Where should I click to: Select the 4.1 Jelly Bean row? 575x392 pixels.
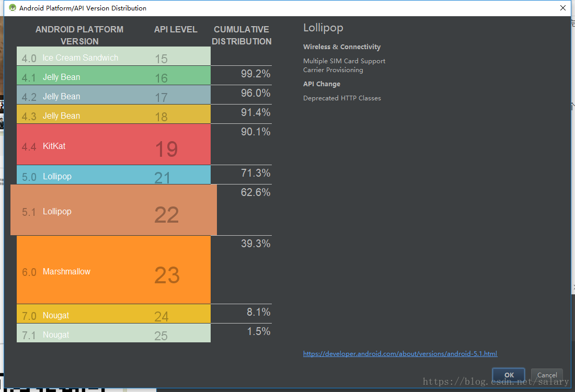113,76
